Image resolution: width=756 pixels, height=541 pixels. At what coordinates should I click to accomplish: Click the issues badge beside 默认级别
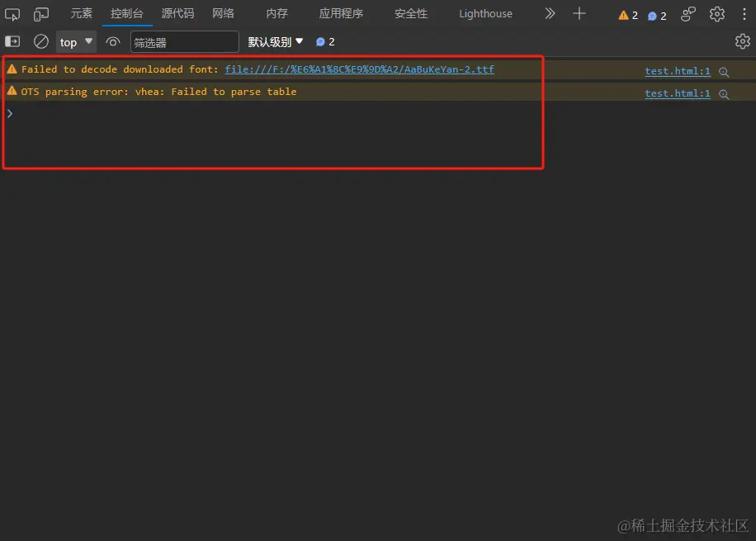pyautogui.click(x=325, y=42)
